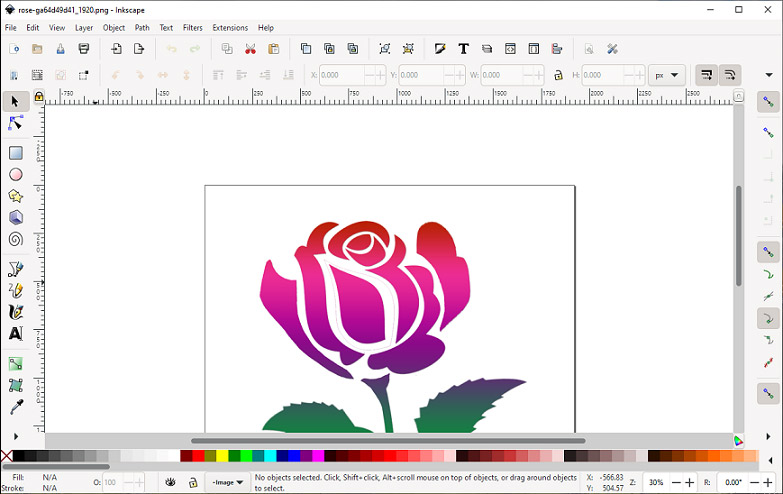
Task: Toggle width-height lock icon
Action: click(558, 75)
